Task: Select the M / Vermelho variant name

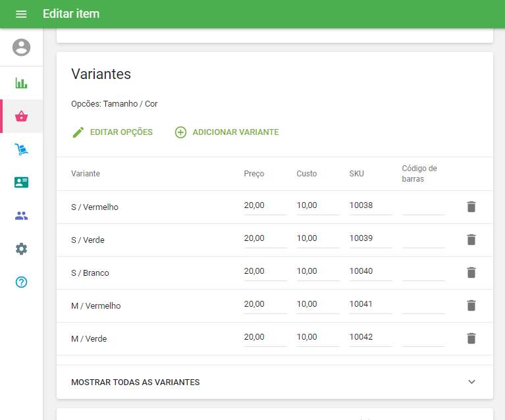Action: [x=96, y=305]
